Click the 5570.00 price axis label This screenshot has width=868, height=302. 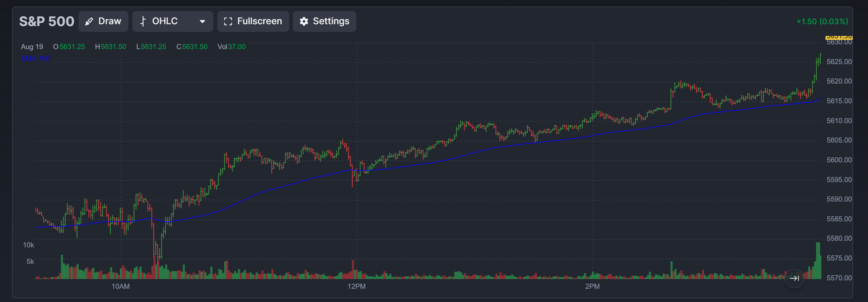[x=839, y=278]
